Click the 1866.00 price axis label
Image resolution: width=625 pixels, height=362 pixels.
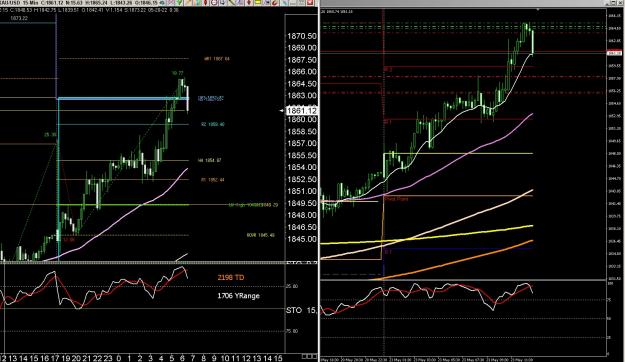tap(302, 72)
